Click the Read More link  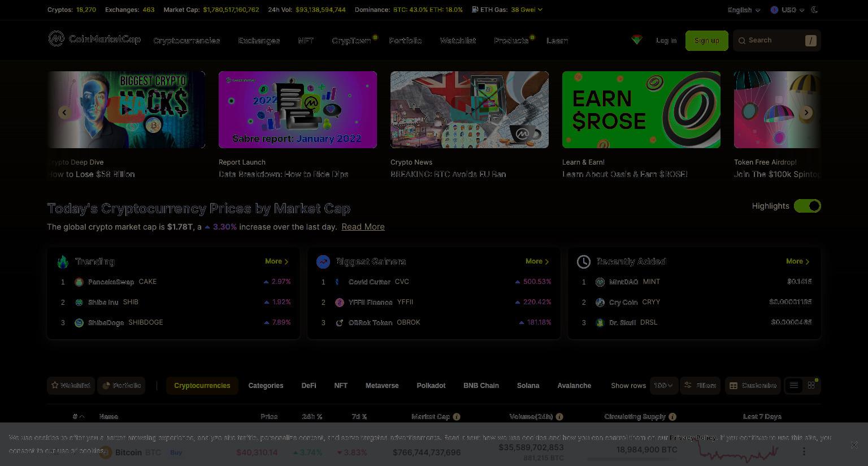point(363,227)
